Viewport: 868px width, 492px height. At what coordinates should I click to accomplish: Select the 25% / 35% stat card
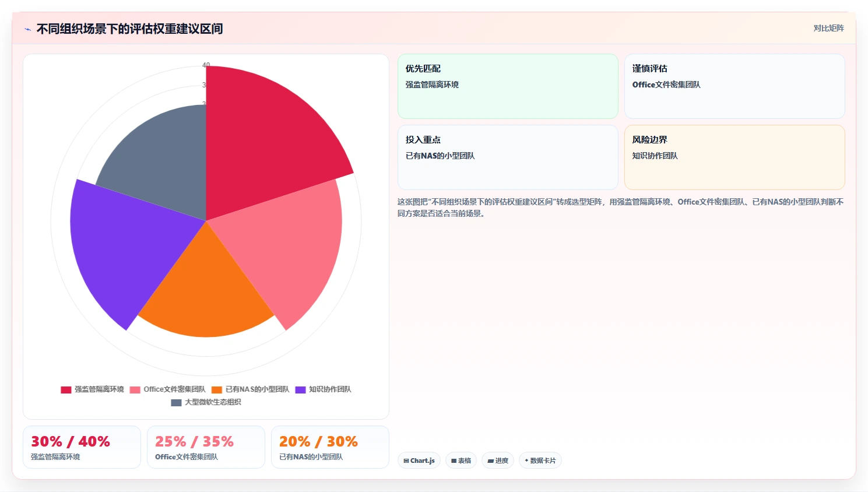206,447
